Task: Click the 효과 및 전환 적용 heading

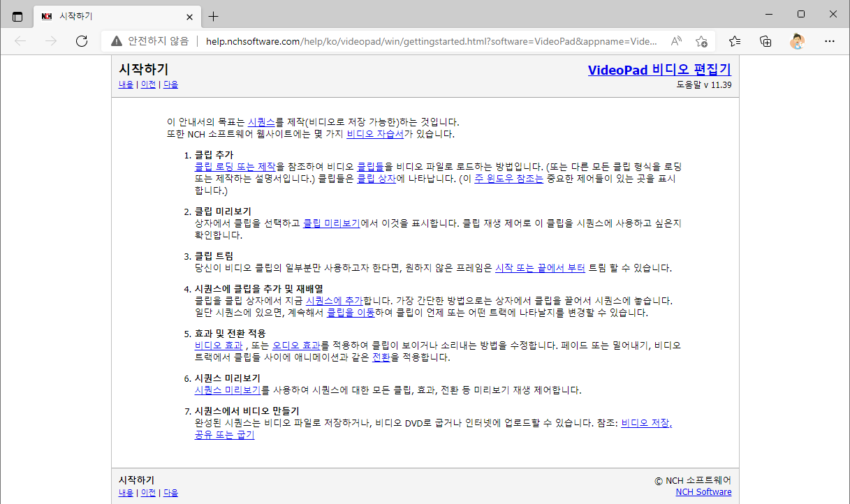Action: (x=230, y=334)
